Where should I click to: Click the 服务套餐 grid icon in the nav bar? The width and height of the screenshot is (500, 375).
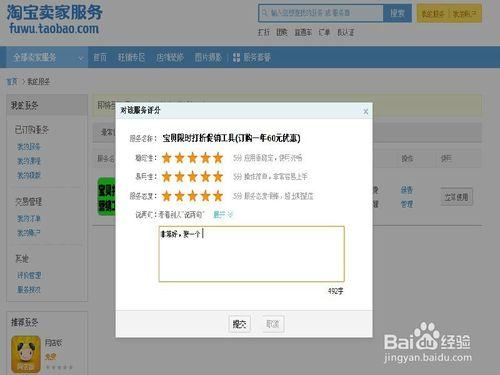[x=236, y=57]
